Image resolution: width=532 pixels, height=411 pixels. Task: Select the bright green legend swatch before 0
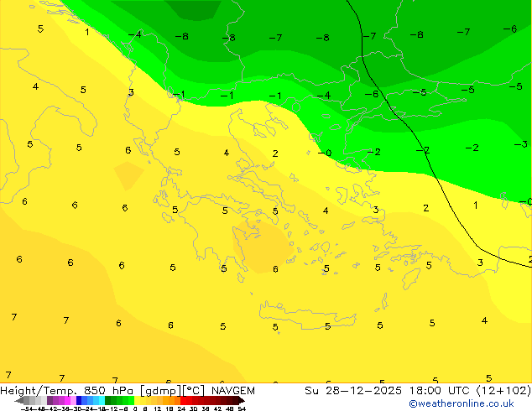pos(131,400)
